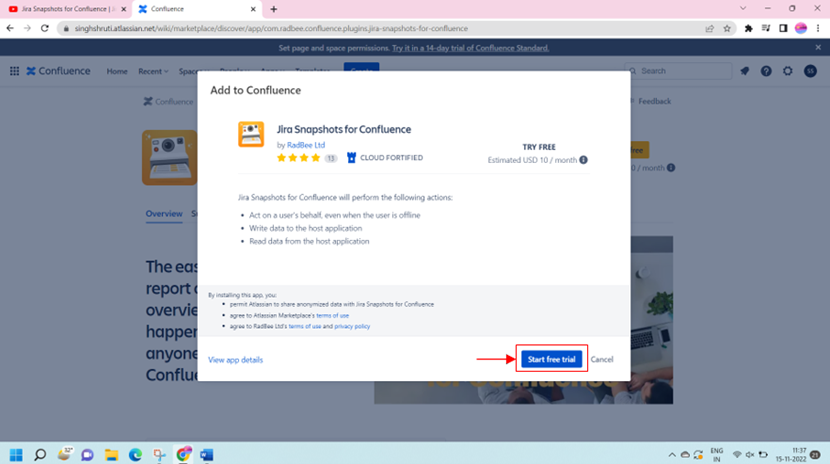Open the browser side panel icon

click(x=783, y=29)
